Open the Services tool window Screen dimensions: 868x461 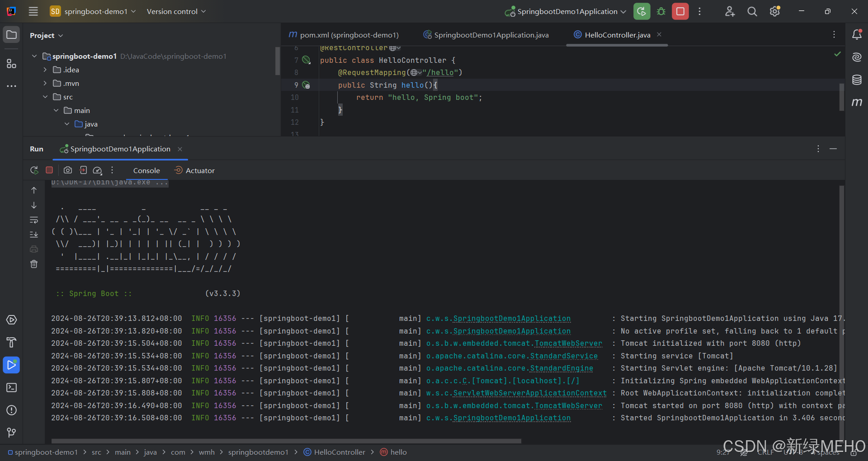pyautogui.click(x=12, y=320)
